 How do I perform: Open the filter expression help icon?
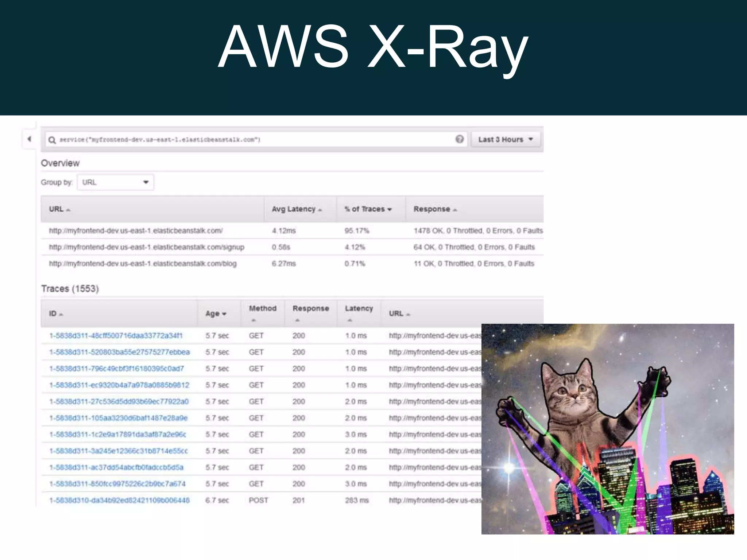(x=460, y=139)
